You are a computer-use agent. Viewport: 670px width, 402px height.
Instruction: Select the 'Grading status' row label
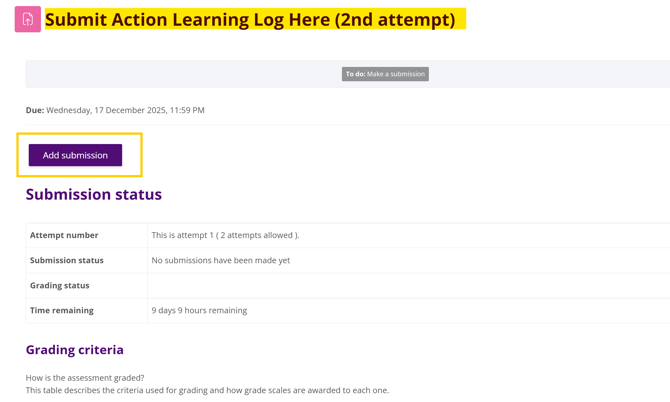[x=59, y=285]
